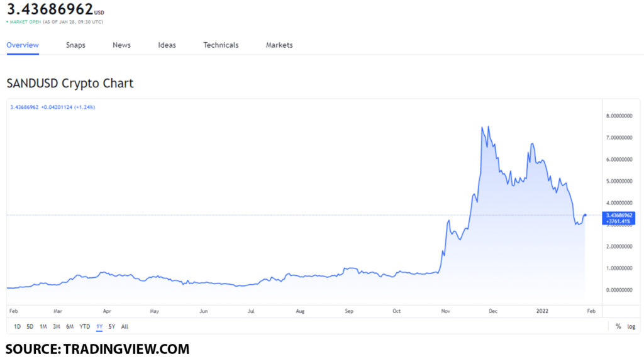644x359 pixels.
Task: Select the YTD time range
Action: point(85,326)
